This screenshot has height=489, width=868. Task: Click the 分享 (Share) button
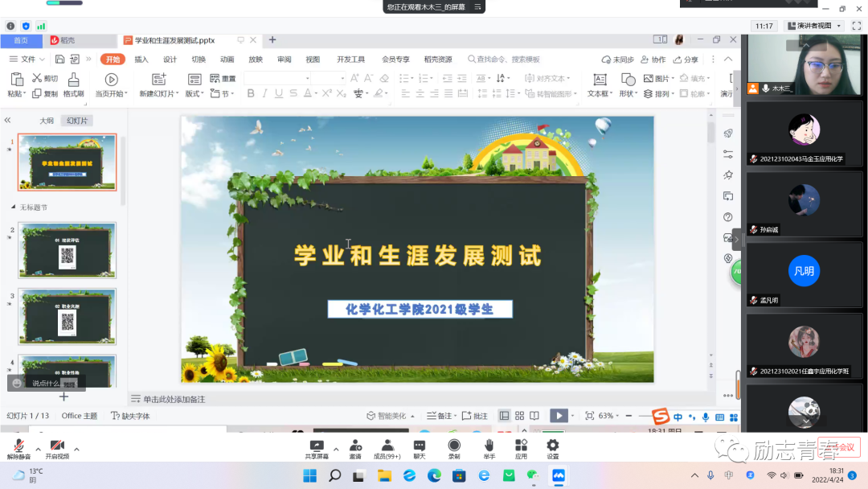click(686, 60)
